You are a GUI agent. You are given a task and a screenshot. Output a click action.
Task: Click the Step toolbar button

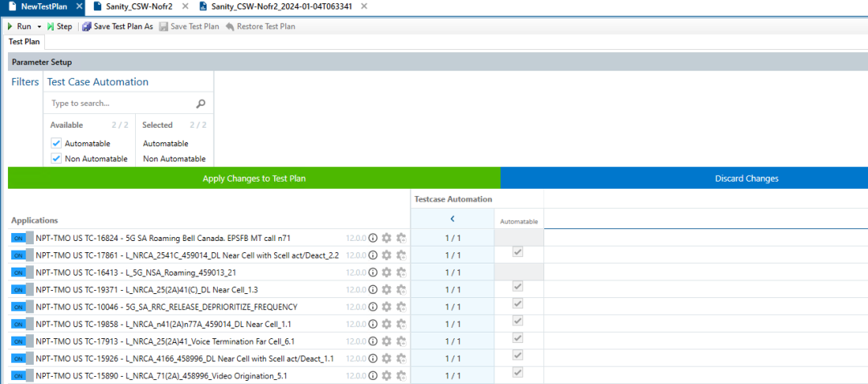pos(59,27)
